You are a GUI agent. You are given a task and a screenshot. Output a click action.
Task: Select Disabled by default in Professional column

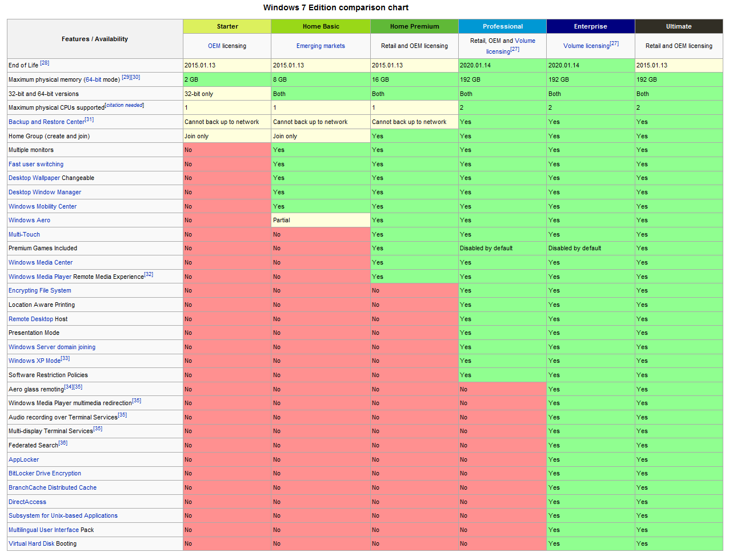(503, 248)
